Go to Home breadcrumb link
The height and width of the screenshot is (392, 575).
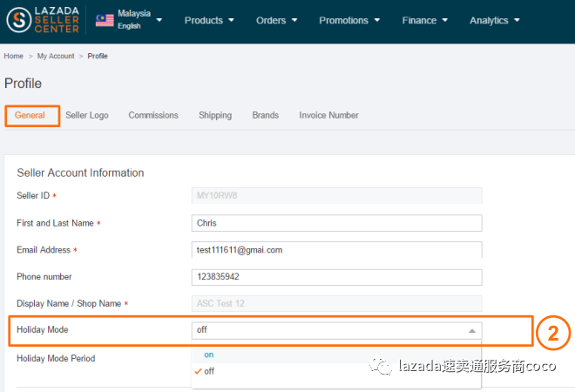coord(14,56)
